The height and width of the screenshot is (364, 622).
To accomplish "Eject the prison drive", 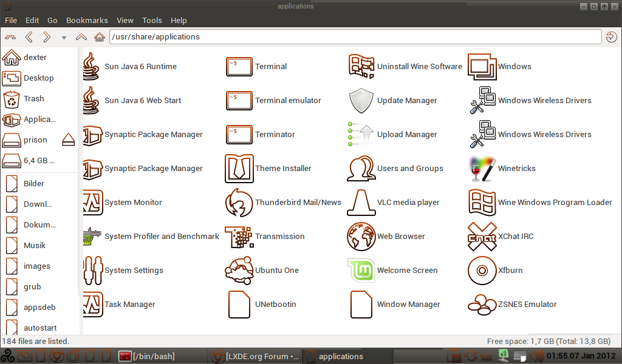I will coord(68,140).
